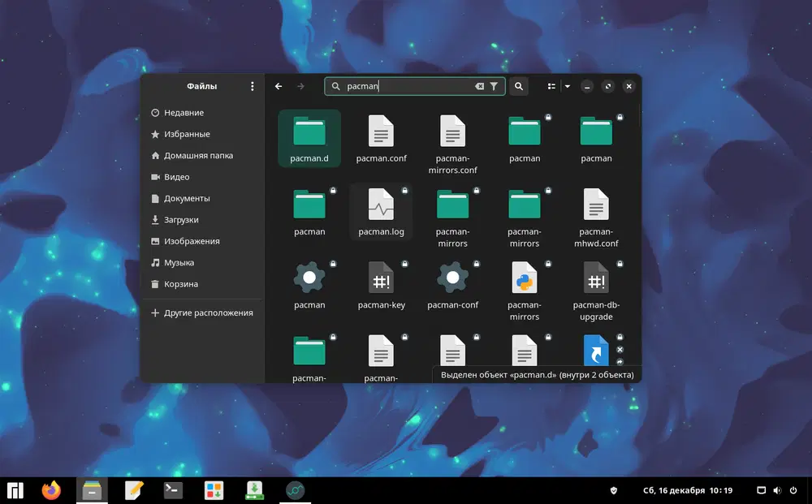Open Домашняя папка location

198,155
